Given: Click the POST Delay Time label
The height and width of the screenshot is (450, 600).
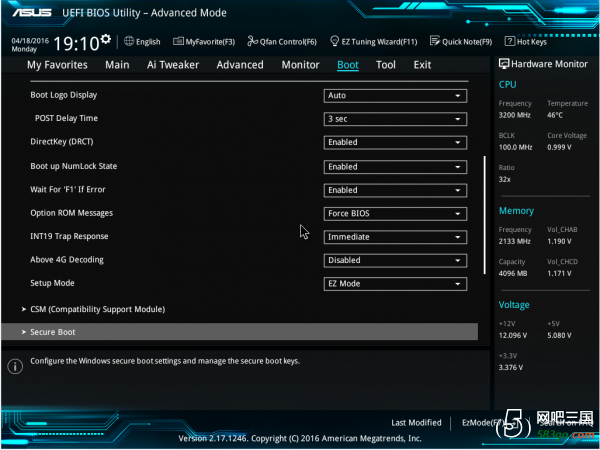Looking at the screenshot, I should 66,118.
